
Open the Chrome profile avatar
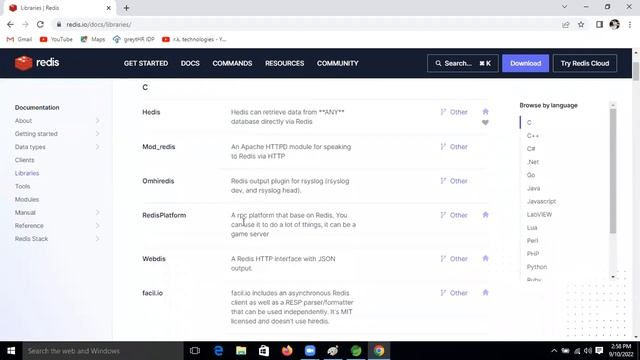click(615, 24)
